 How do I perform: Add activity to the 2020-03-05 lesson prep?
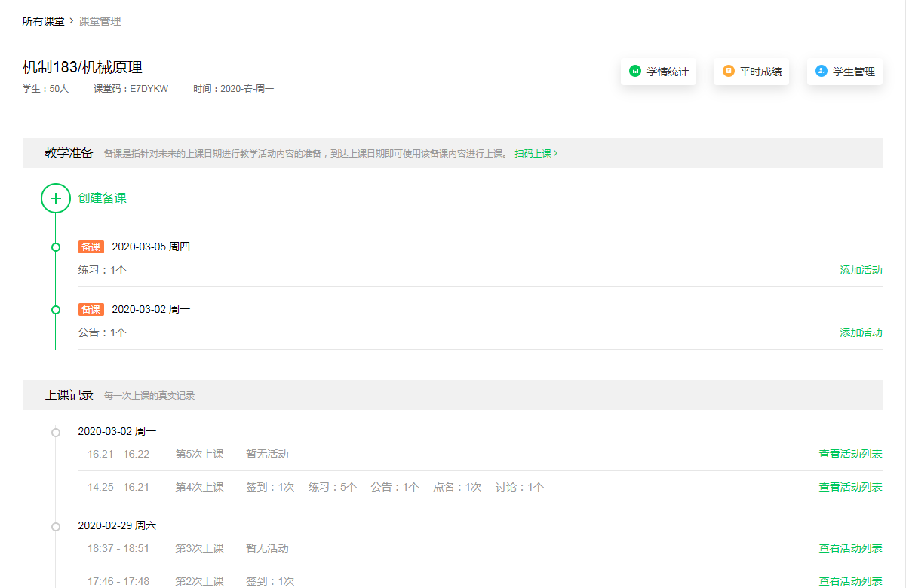click(x=861, y=270)
